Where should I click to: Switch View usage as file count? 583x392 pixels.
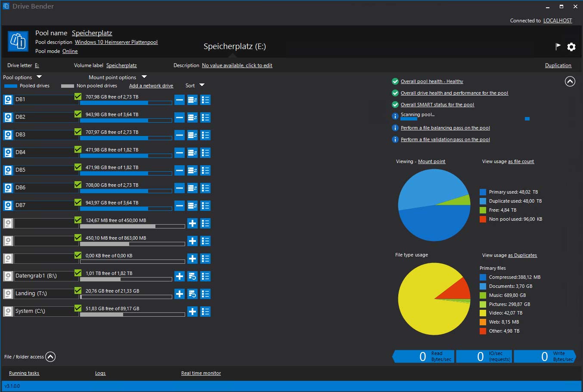click(x=521, y=161)
